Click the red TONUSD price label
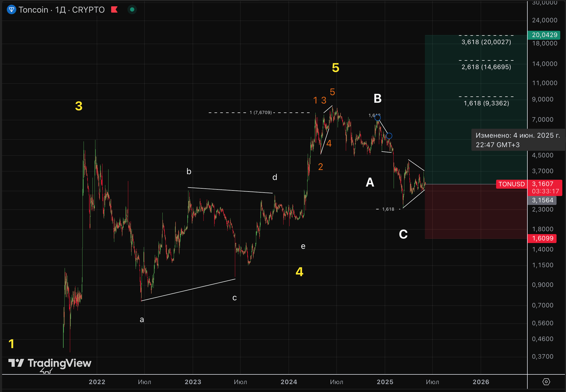The width and height of the screenshot is (566, 392). click(x=511, y=184)
